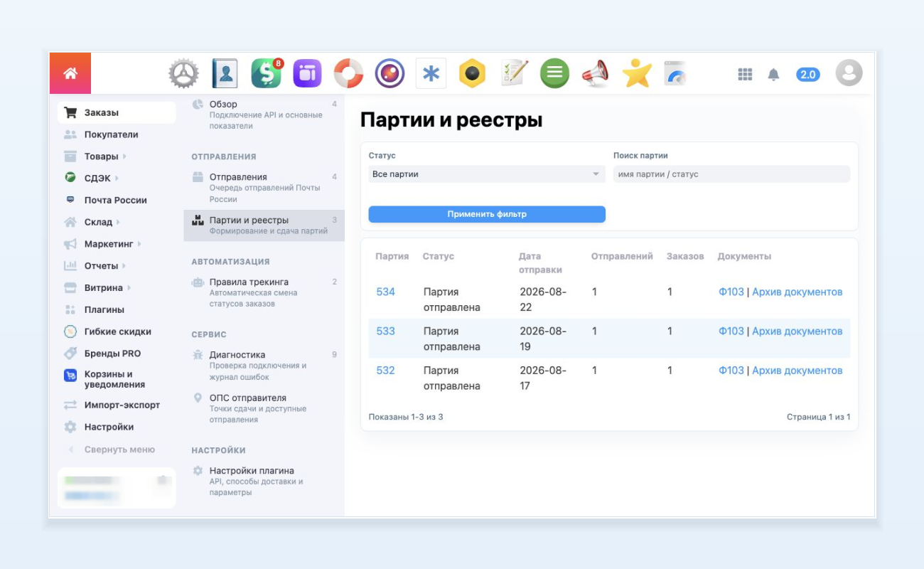Image resolution: width=924 pixels, height=569 pixels.
Task: Open Заказы in the left sidebar
Action: click(x=117, y=112)
